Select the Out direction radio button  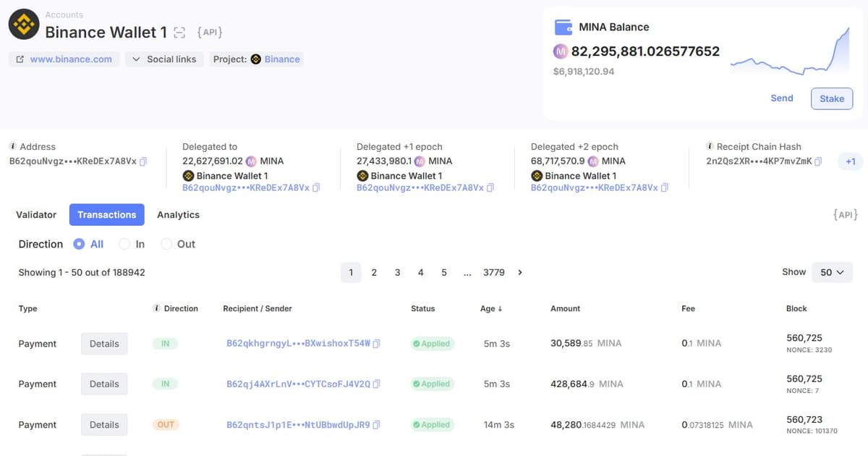(x=166, y=244)
